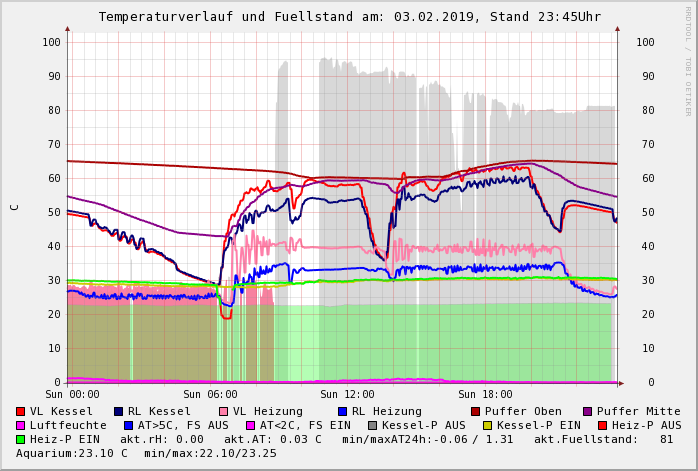Click the red VL Kessel legend swatch
The height and width of the screenshot is (471, 698).
coord(21,411)
